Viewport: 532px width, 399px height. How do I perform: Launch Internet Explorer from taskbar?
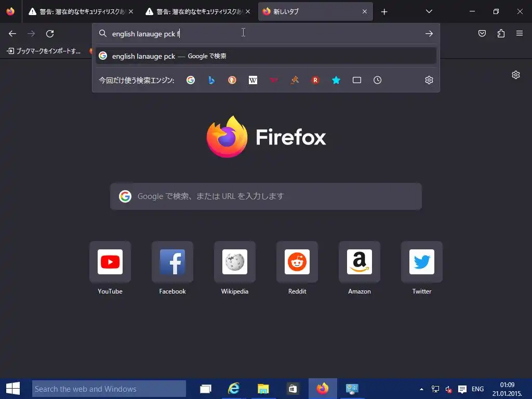pyautogui.click(x=234, y=389)
